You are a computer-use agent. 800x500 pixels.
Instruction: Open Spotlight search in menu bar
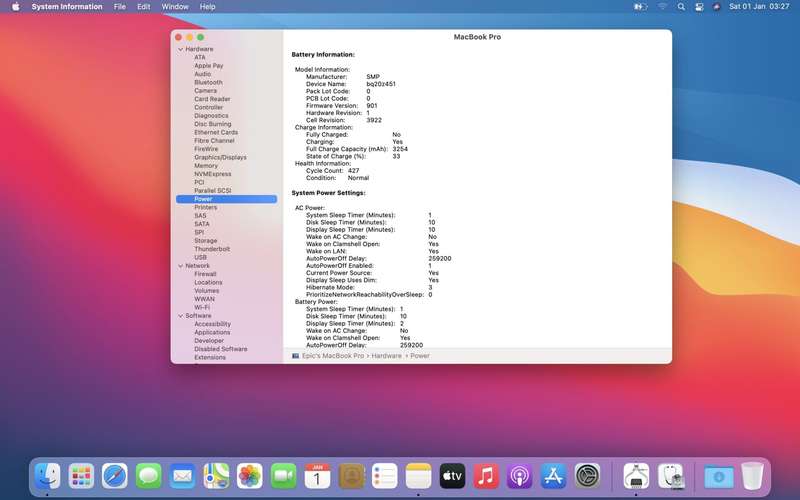point(681,7)
